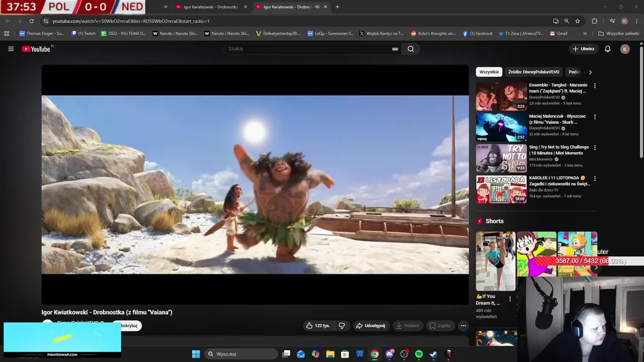Open more actions below the video
Screen dimensions: 644x362
point(463,326)
